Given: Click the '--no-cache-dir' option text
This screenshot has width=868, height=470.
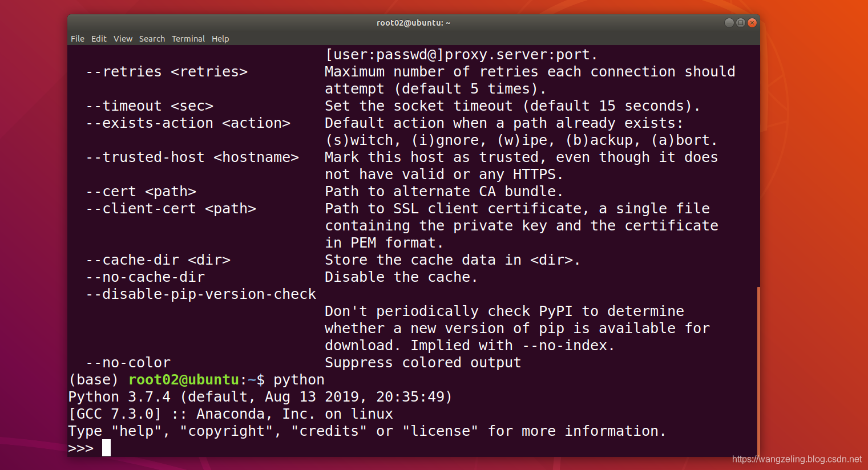Looking at the screenshot, I should tap(146, 277).
